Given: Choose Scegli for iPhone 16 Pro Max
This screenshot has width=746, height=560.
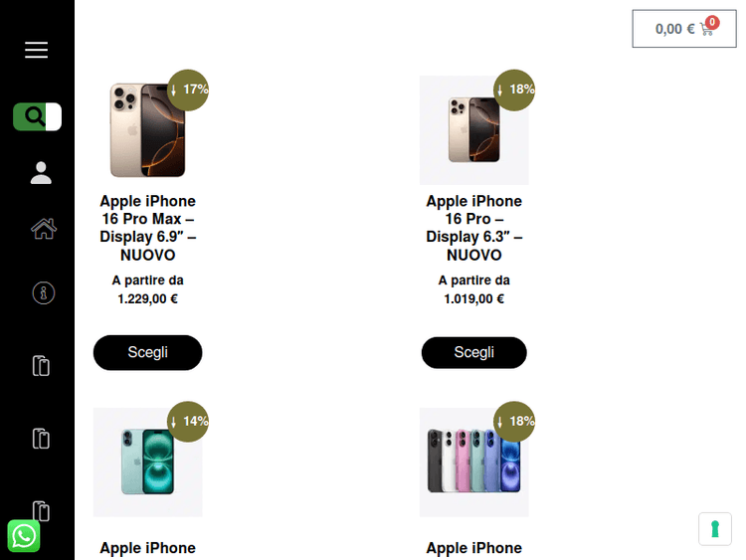Looking at the screenshot, I should [147, 352].
